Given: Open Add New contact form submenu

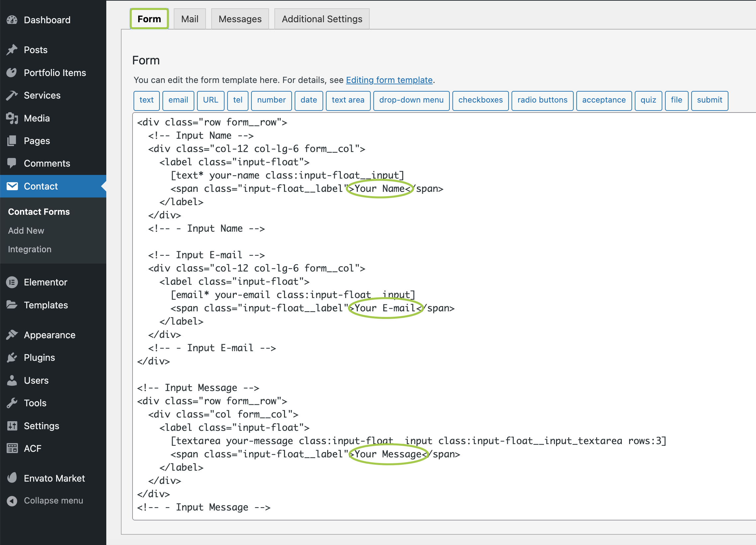Looking at the screenshot, I should (26, 231).
